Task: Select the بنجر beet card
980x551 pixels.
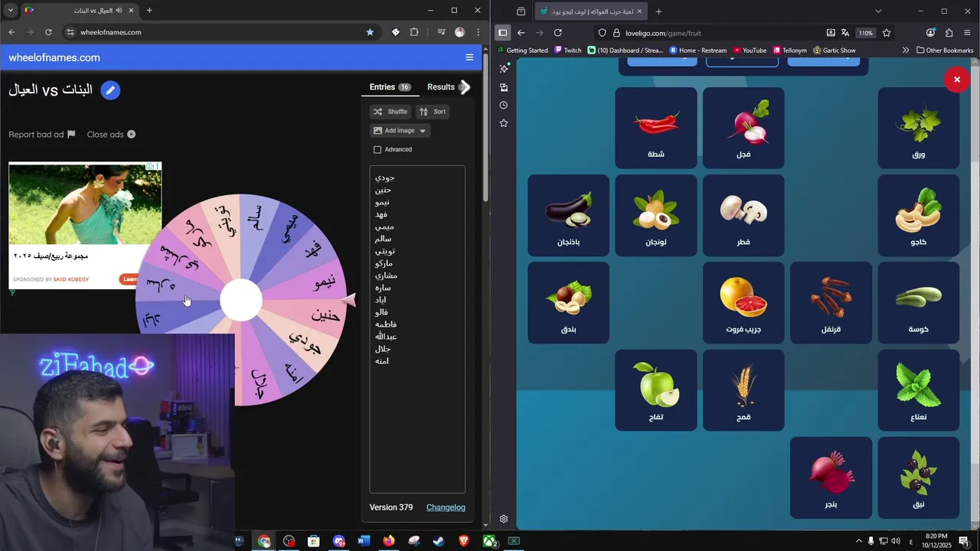Action: [x=831, y=478]
